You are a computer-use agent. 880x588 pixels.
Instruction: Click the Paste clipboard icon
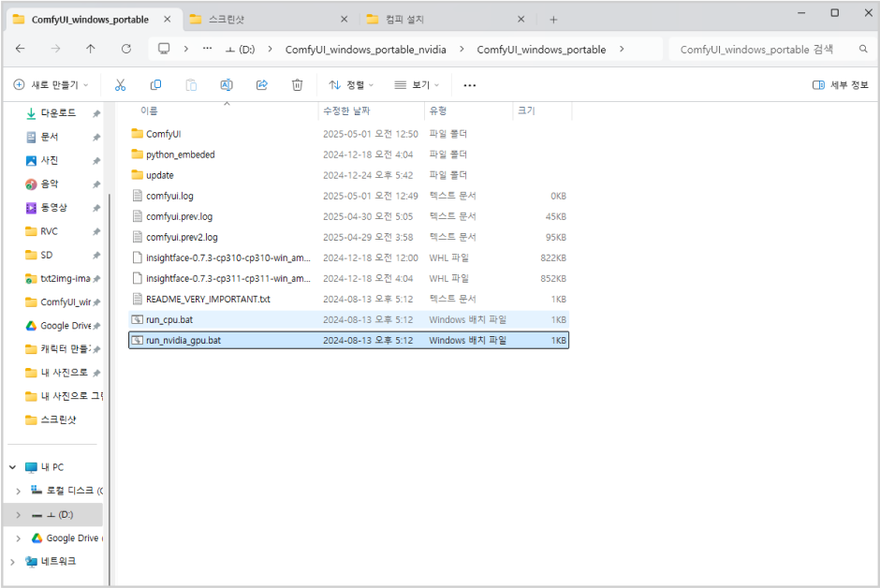point(191,85)
